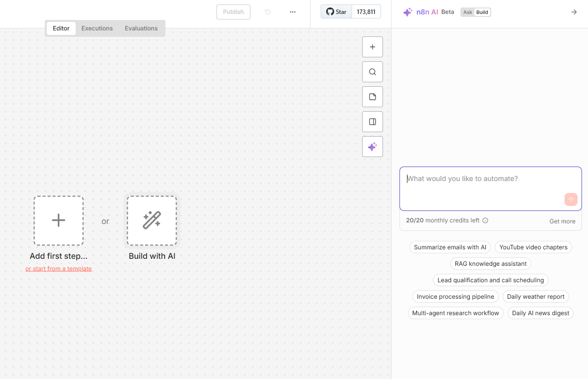Screen dimensions: 588x379
Task: Open the three-dot more options menu
Action: 292,12
